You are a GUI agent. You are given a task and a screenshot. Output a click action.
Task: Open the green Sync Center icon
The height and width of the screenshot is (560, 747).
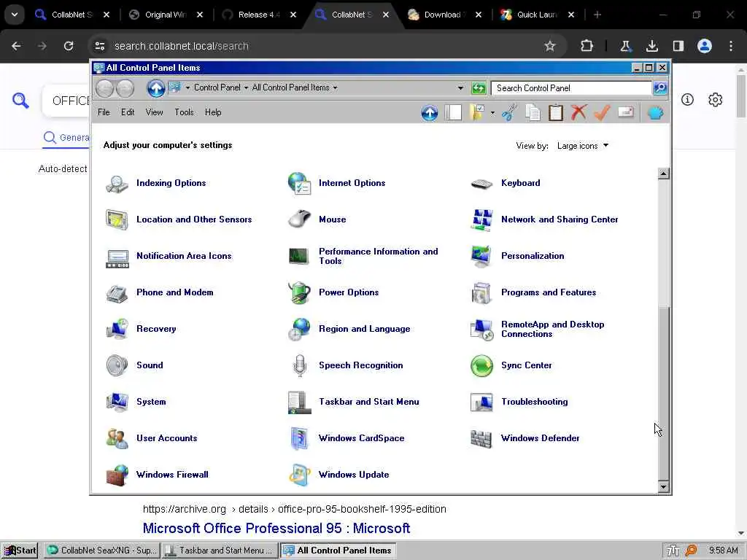481,366
